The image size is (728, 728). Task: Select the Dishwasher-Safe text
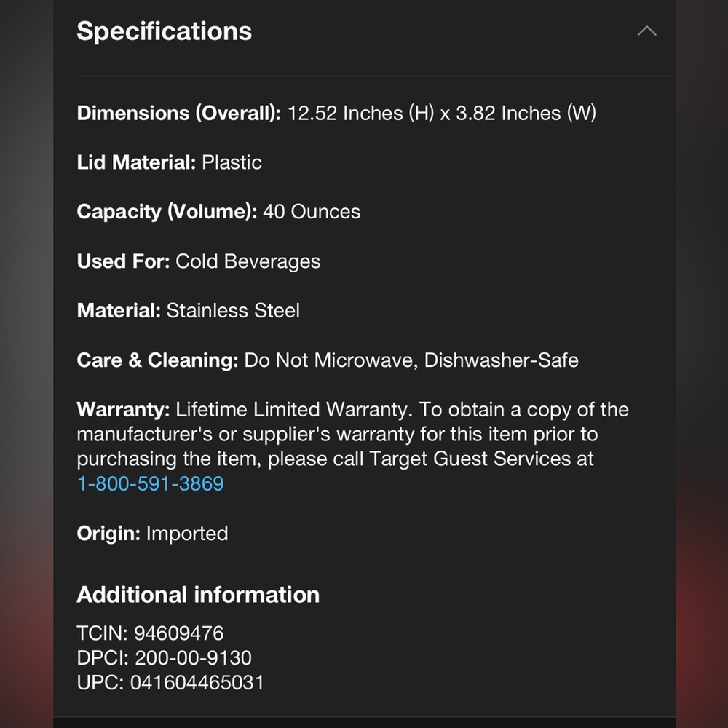pyautogui.click(x=502, y=360)
